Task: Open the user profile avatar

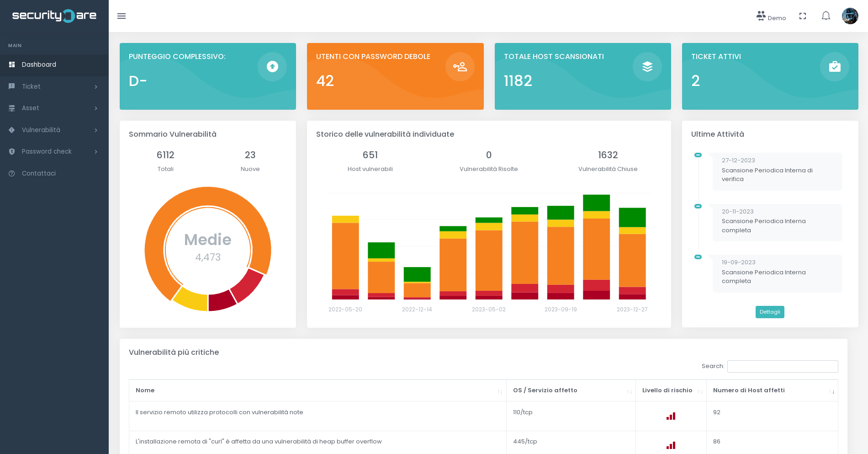Action: click(x=850, y=16)
